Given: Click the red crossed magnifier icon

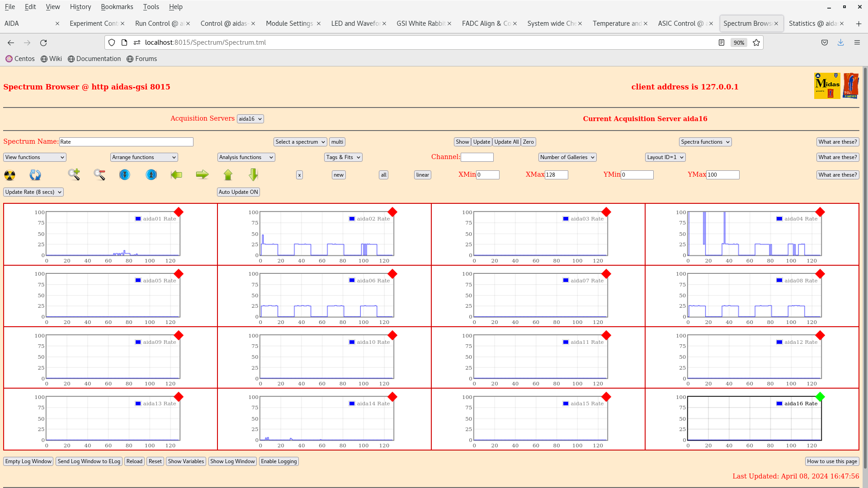Looking at the screenshot, I should coord(99,174).
